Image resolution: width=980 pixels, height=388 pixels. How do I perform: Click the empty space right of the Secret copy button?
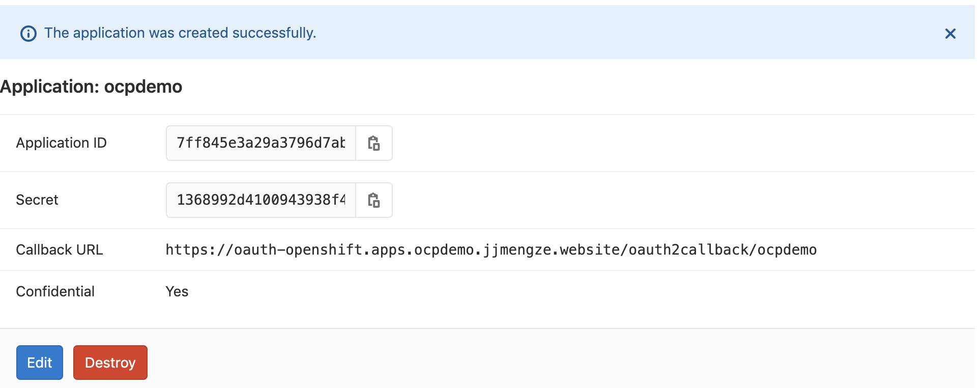point(661,200)
